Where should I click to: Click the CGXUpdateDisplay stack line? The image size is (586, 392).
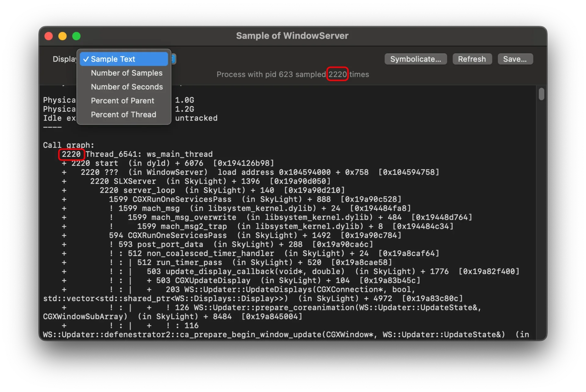click(212, 281)
